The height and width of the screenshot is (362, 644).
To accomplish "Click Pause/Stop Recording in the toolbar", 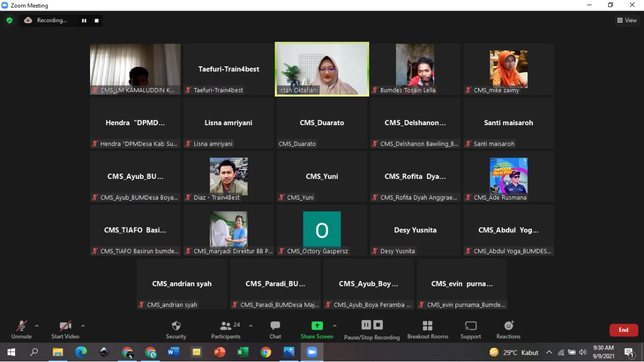I will point(372,330).
